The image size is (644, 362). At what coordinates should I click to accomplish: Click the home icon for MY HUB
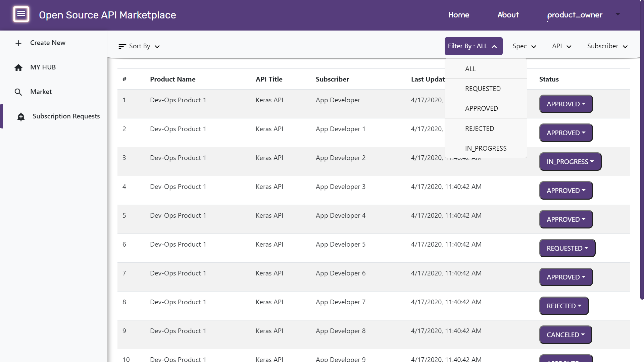[x=18, y=68]
